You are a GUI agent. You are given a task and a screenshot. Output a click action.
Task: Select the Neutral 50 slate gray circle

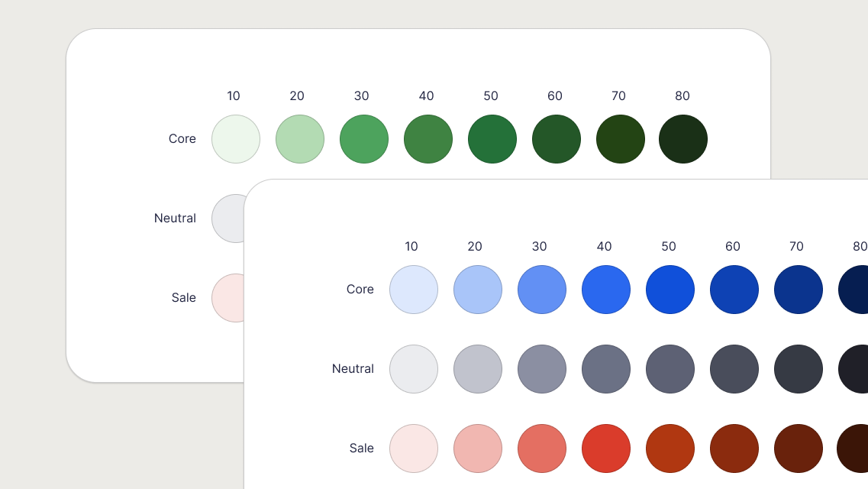tap(670, 368)
